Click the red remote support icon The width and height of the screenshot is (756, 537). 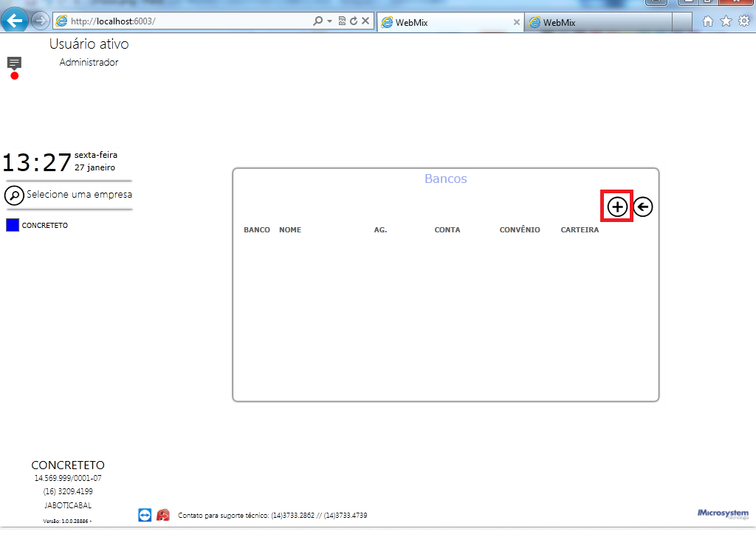click(x=163, y=515)
